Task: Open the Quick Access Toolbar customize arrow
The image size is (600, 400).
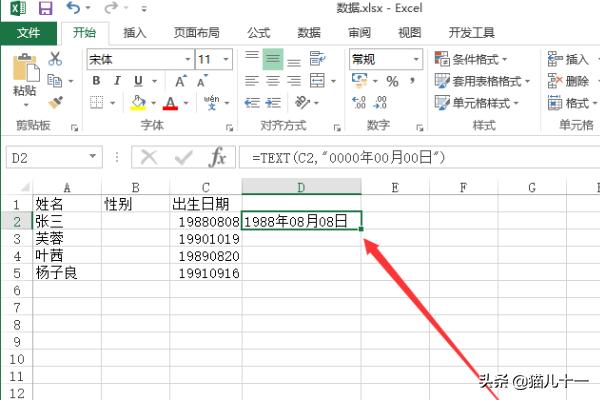Action: [144, 8]
